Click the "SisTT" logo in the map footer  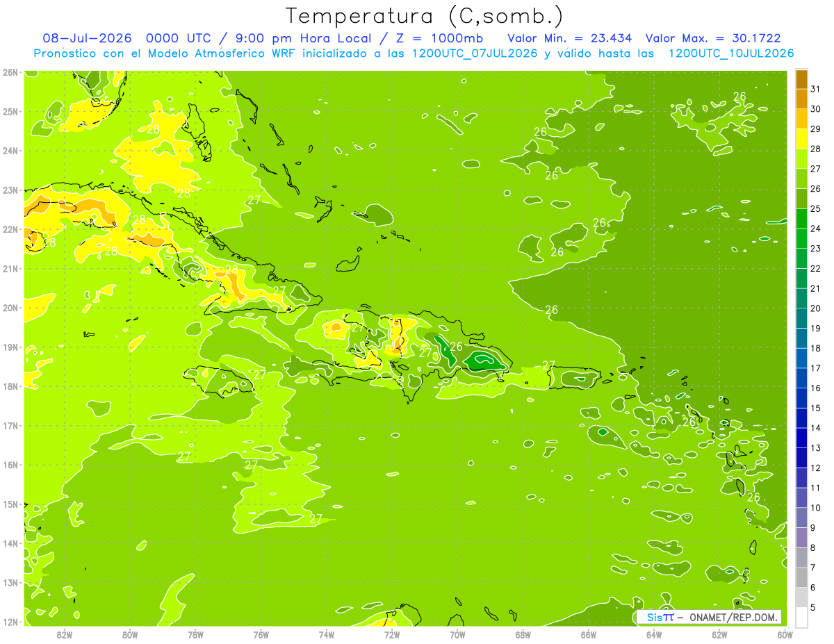660,617
